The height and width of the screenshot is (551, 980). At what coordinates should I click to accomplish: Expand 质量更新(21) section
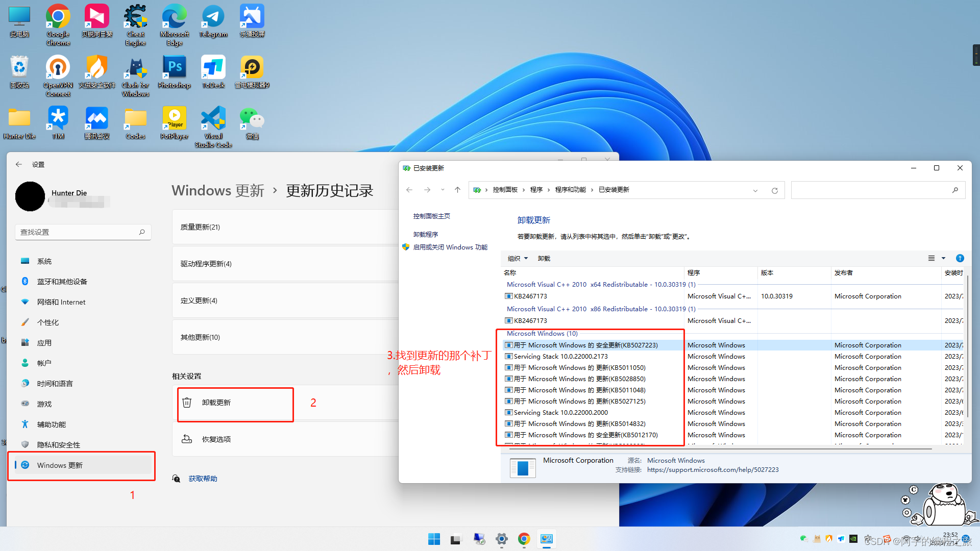(x=200, y=227)
